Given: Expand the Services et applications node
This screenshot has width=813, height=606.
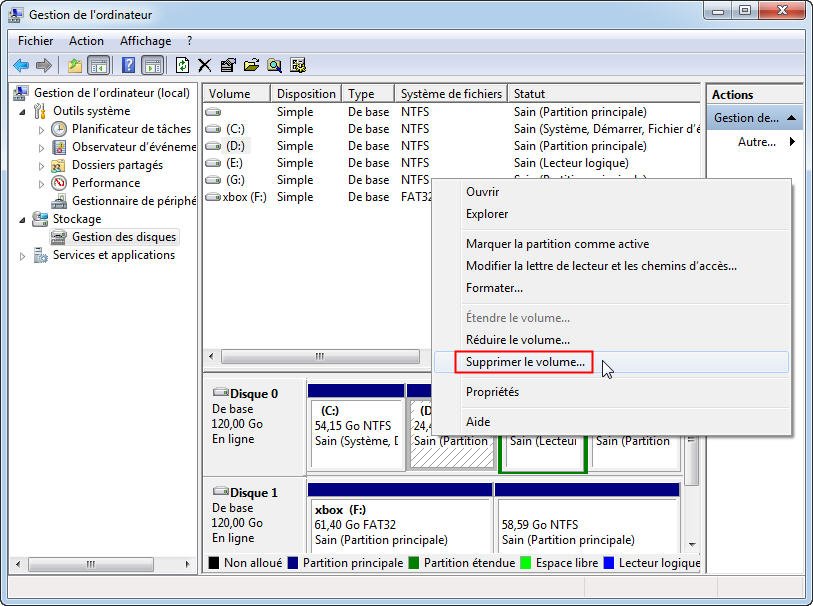Looking at the screenshot, I should pyautogui.click(x=22, y=256).
